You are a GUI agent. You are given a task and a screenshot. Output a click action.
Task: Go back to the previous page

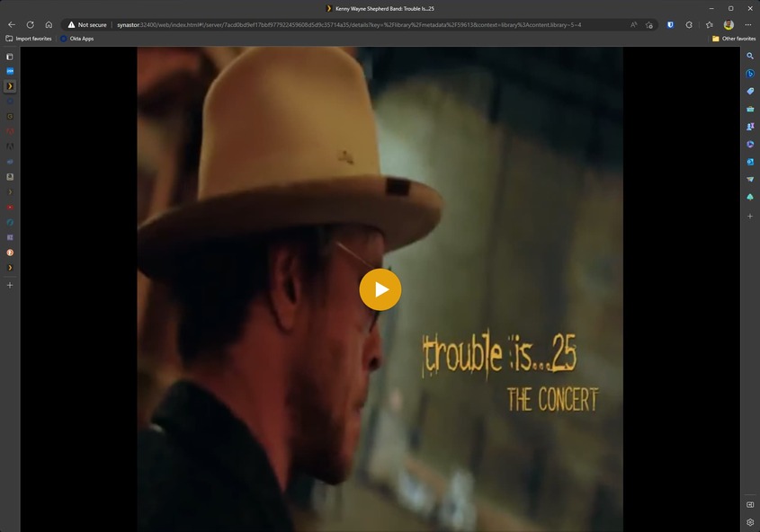12,24
